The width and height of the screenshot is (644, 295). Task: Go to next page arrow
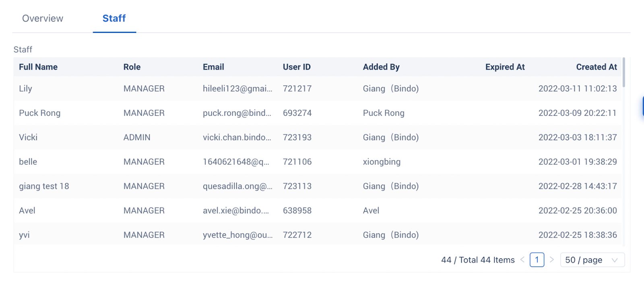click(x=552, y=260)
